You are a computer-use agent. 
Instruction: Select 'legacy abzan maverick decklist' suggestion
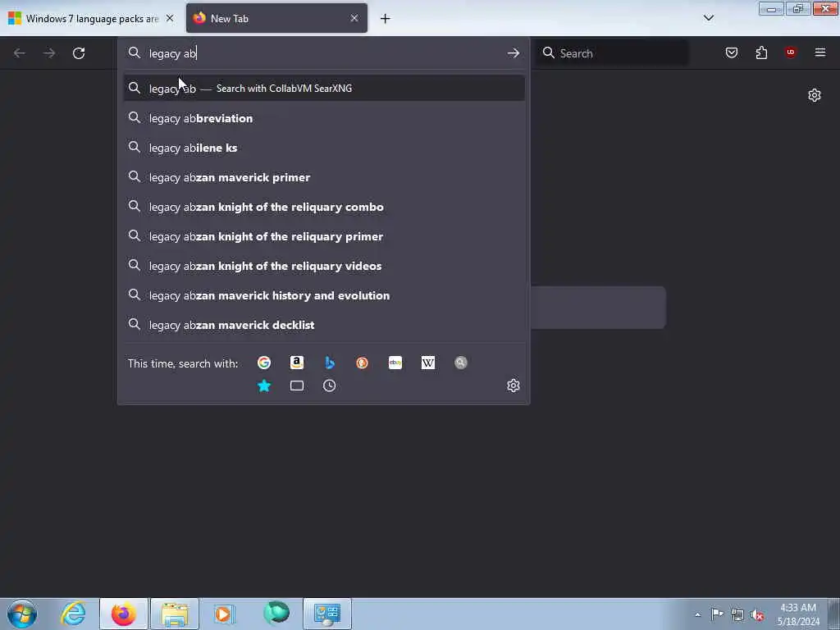click(324, 325)
